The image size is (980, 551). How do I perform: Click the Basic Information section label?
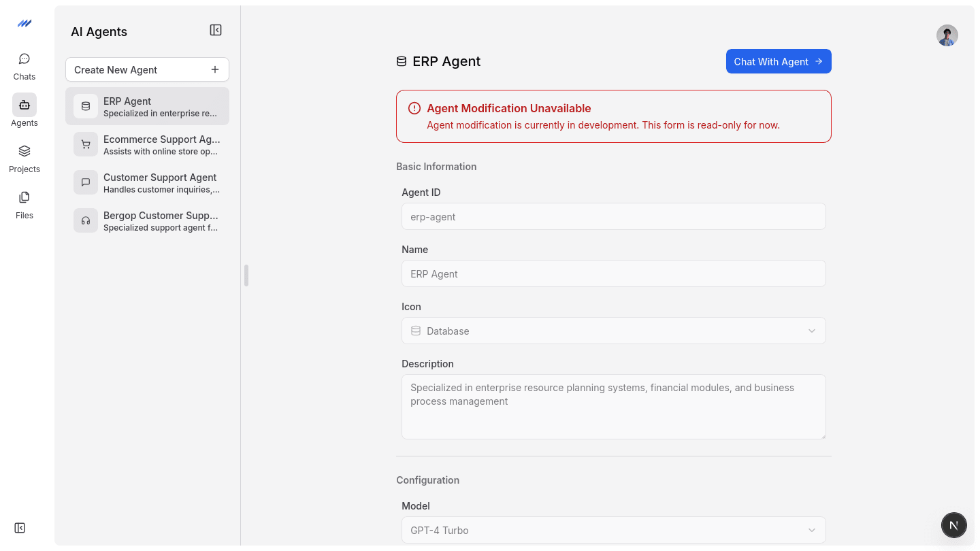pyautogui.click(x=436, y=166)
